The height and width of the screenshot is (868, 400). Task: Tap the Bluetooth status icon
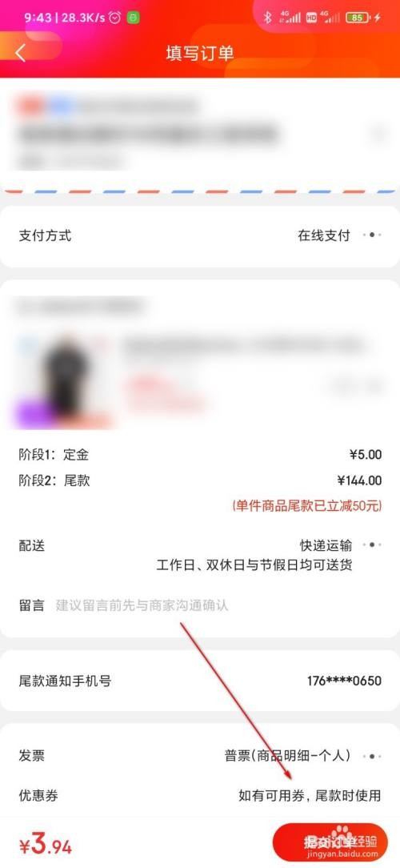coord(268,18)
